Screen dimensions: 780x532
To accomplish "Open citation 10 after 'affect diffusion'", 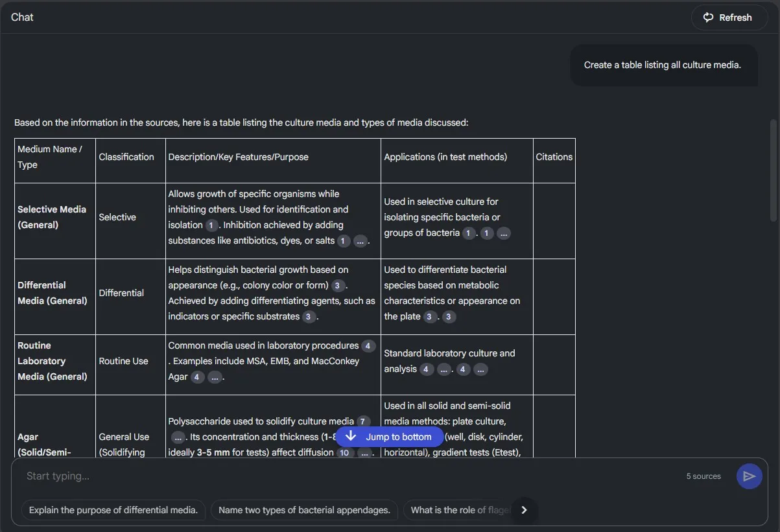I will [344, 453].
